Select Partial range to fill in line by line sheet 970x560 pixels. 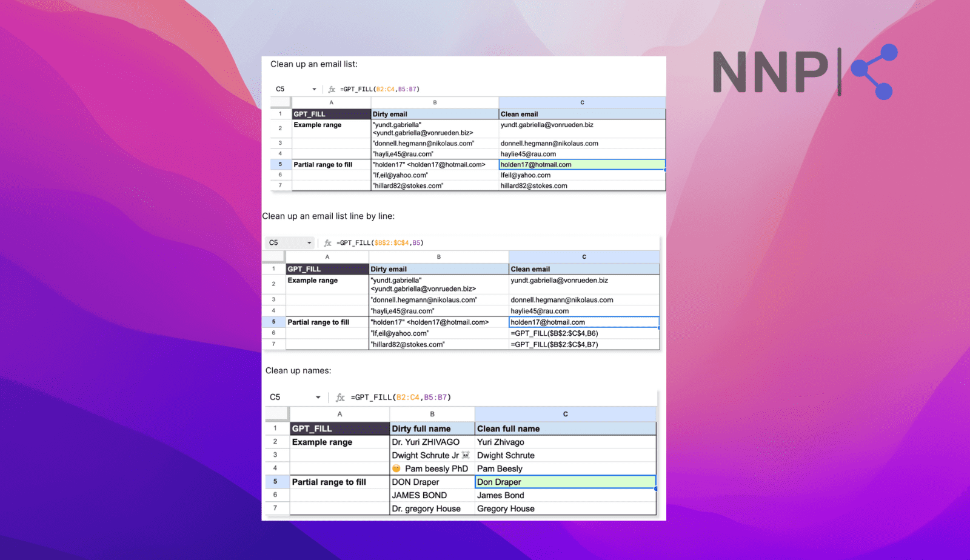(327, 322)
